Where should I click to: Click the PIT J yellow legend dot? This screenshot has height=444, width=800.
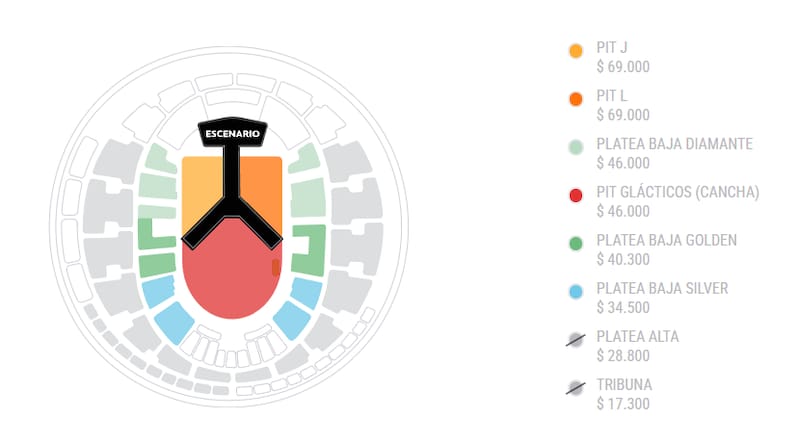click(x=575, y=51)
